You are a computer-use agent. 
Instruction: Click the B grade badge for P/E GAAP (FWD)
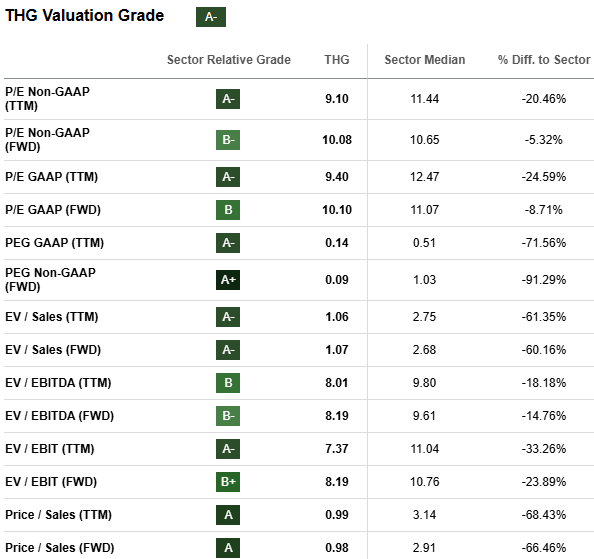pyautogui.click(x=228, y=210)
